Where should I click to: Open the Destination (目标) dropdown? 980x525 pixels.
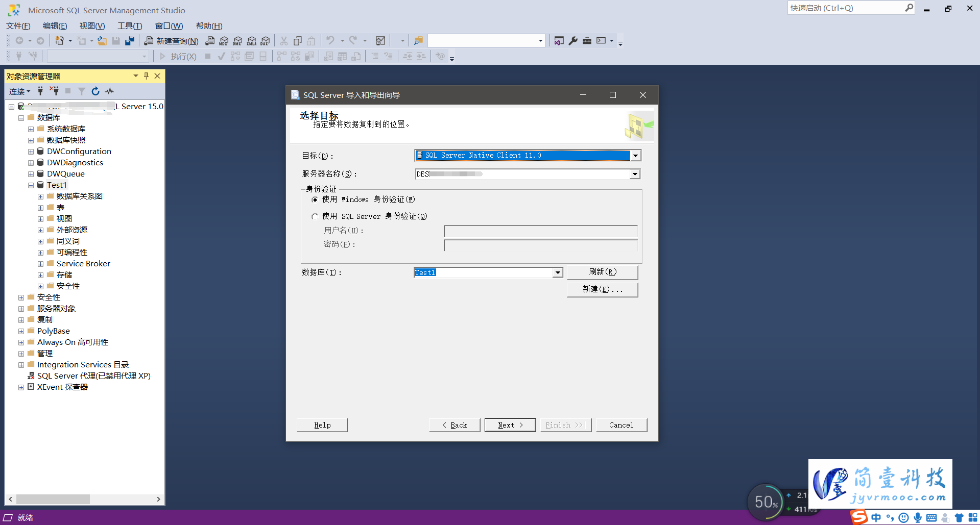pos(635,156)
